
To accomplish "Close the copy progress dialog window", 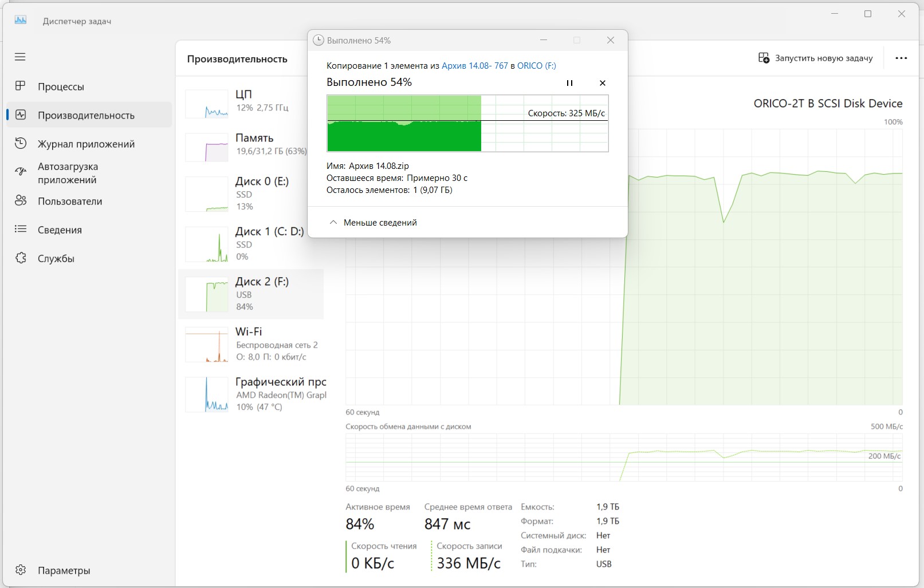I will click(611, 40).
